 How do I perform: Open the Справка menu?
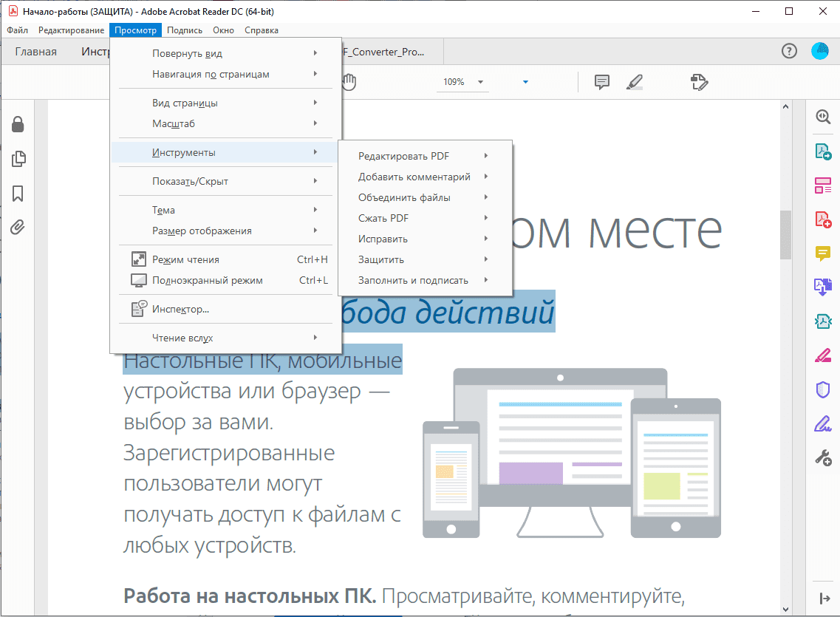(262, 30)
